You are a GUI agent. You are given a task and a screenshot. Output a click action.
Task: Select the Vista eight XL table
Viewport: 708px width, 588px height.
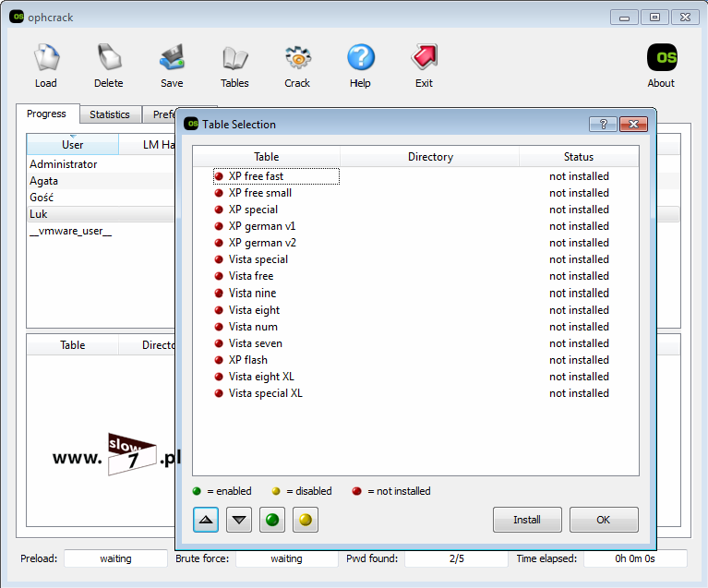tap(416, 377)
